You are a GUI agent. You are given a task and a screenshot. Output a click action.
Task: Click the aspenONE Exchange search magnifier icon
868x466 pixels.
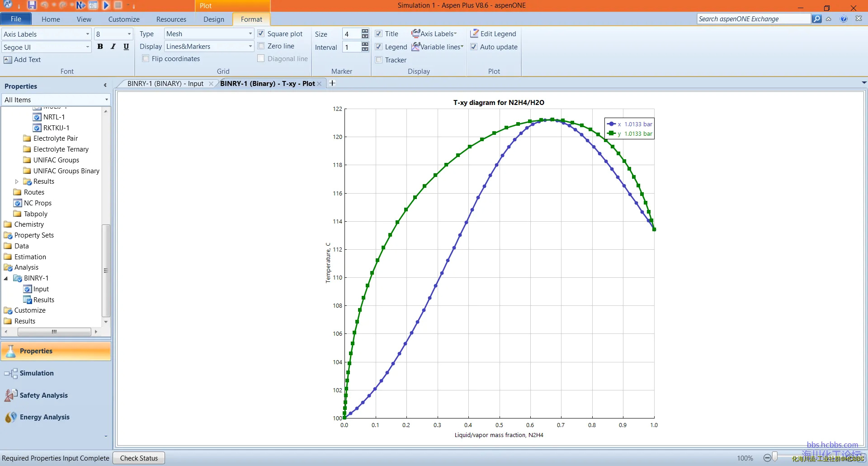tap(816, 19)
